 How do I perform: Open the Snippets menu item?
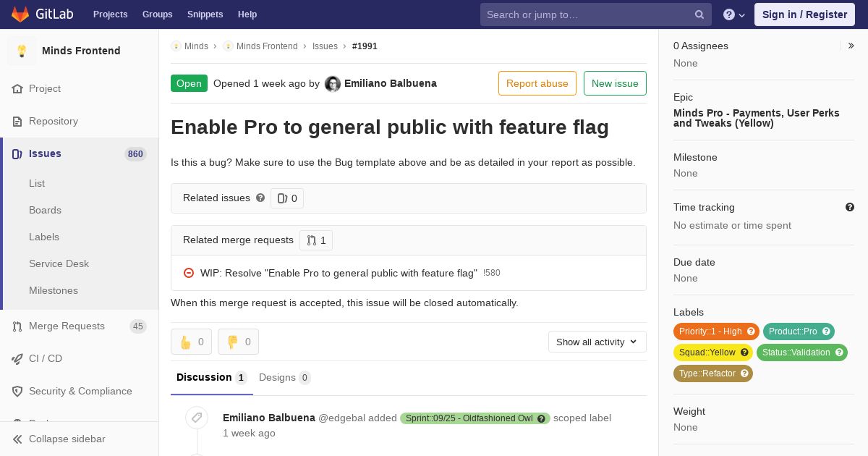[x=205, y=14]
